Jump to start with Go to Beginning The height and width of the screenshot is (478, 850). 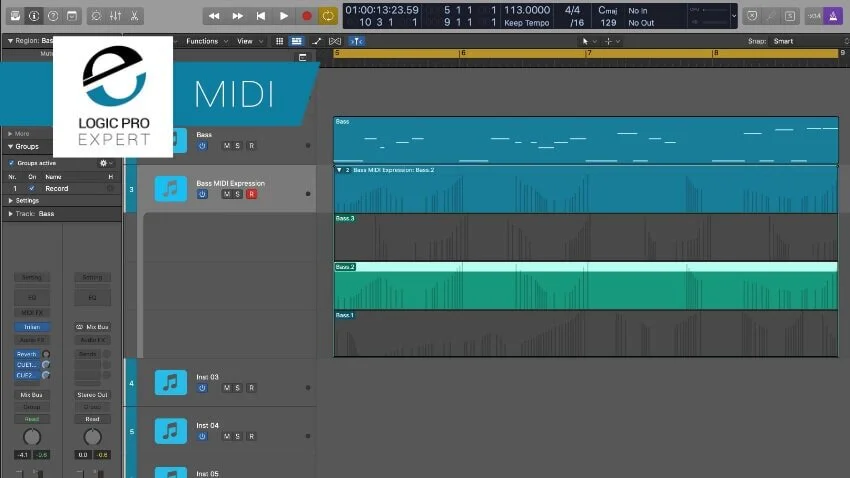tap(261, 16)
